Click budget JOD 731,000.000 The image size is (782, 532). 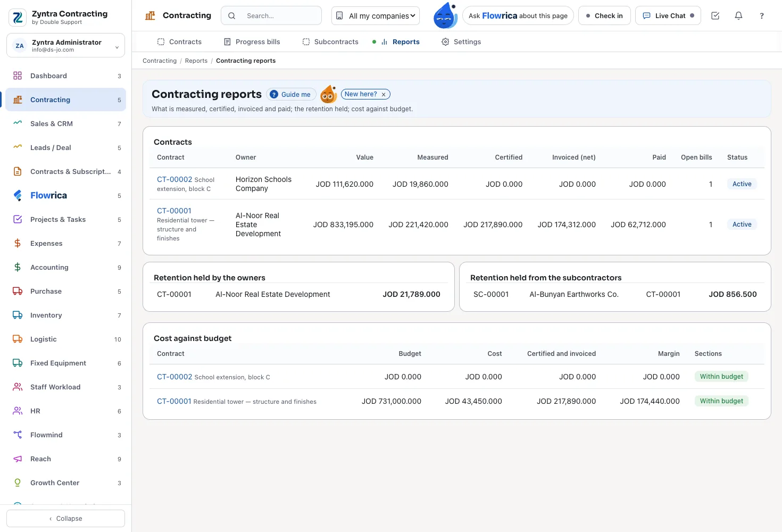pos(392,401)
